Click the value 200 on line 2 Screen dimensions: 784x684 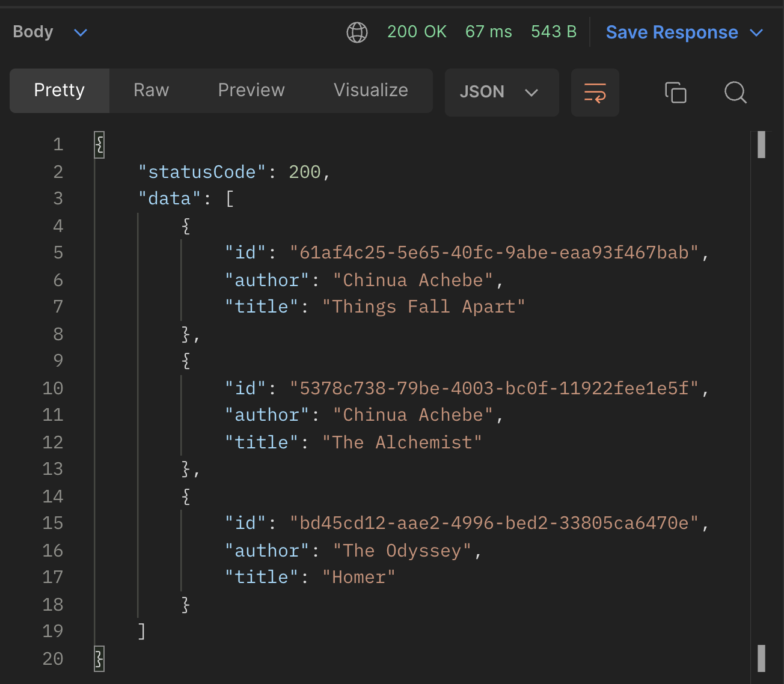tap(305, 173)
